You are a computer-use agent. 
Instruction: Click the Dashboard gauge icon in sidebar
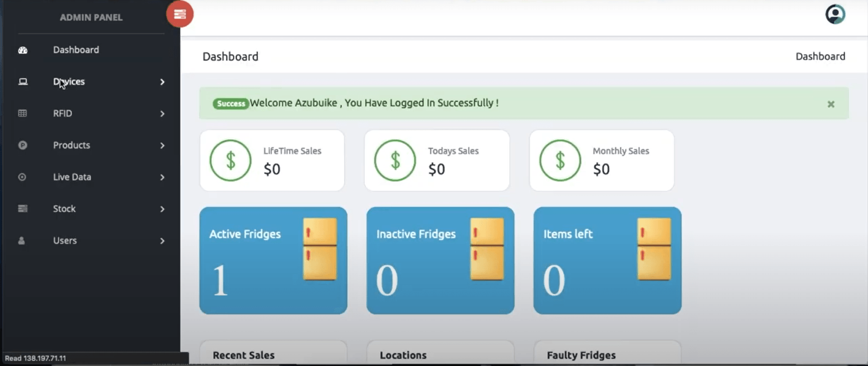23,50
